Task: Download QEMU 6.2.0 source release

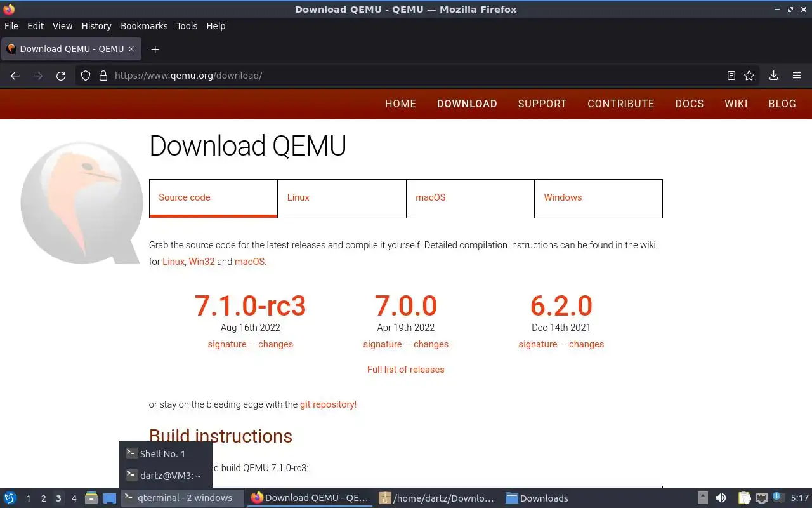Action: (561, 305)
